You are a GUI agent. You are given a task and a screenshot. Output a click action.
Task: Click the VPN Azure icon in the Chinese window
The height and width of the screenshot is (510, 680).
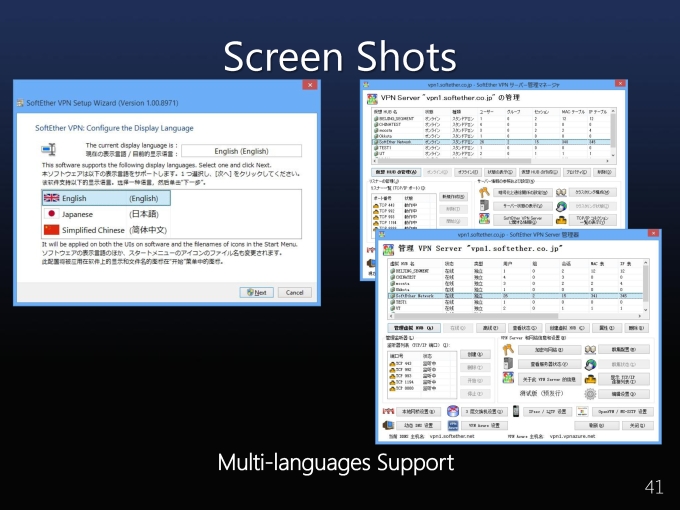[x=453, y=425]
